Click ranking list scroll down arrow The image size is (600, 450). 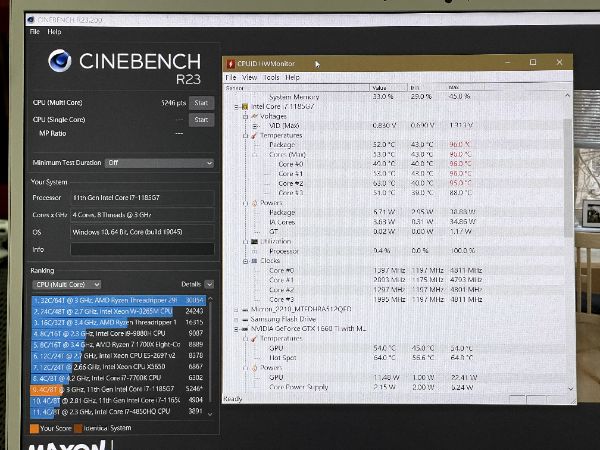(x=210, y=414)
